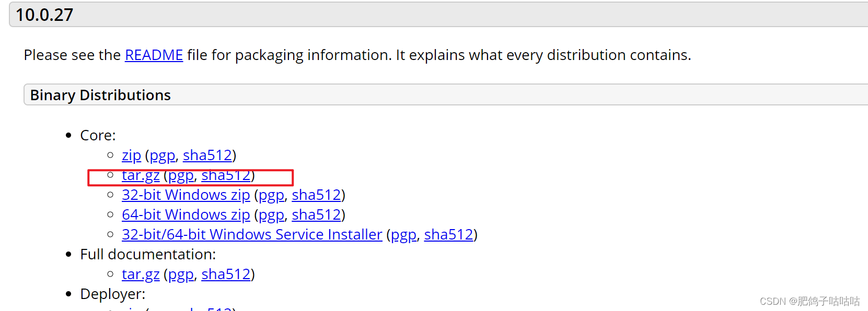Open sha512 checksum for Core tar.gz
Screen dimensions: 868x311
(x=226, y=175)
